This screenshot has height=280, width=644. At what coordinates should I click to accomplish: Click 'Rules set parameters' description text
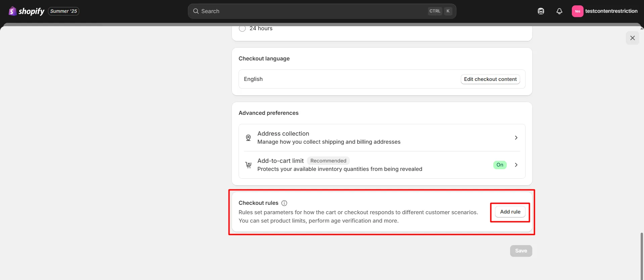[358, 217]
